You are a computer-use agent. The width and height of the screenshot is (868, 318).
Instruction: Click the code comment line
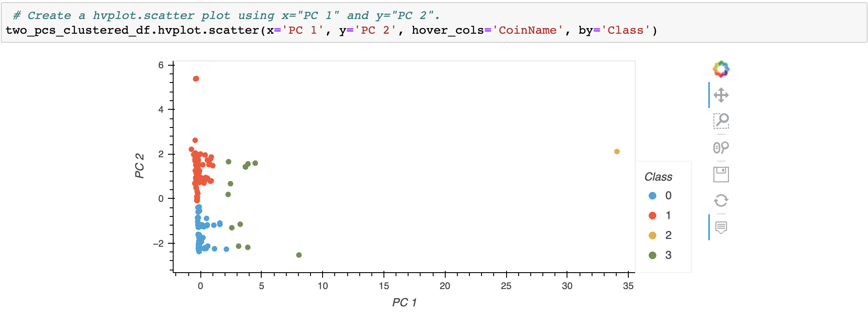click(x=227, y=16)
